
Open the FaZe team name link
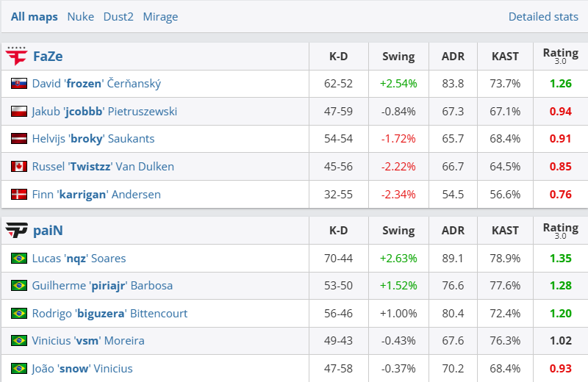[x=48, y=56]
